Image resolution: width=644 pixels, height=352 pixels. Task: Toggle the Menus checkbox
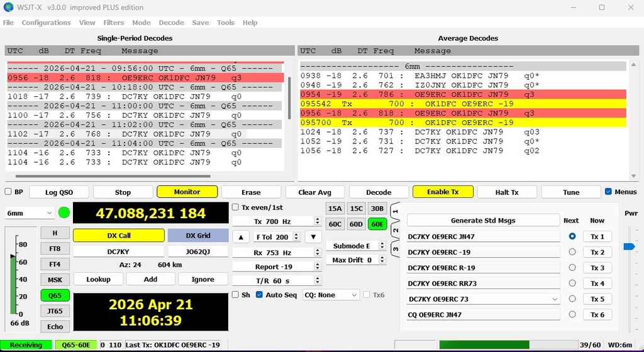coord(608,192)
